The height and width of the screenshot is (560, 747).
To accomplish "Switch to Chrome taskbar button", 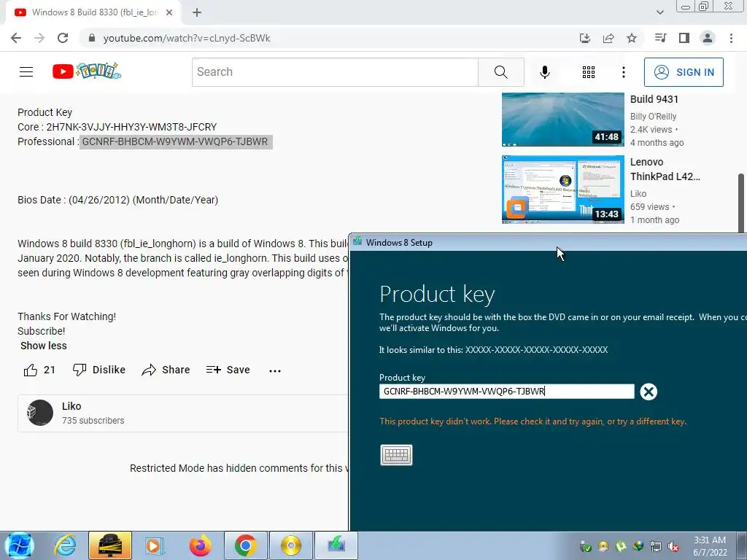I will pyautogui.click(x=245, y=545).
